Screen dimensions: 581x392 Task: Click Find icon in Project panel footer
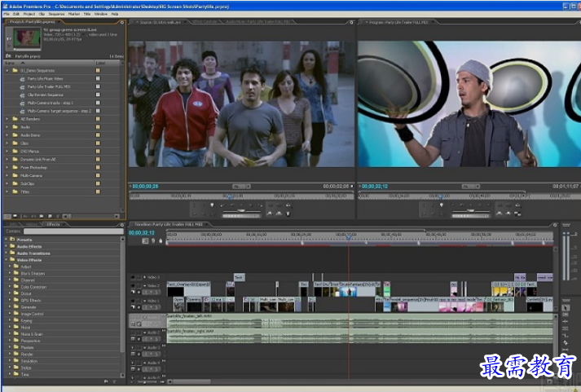pyautogui.click(x=33, y=216)
